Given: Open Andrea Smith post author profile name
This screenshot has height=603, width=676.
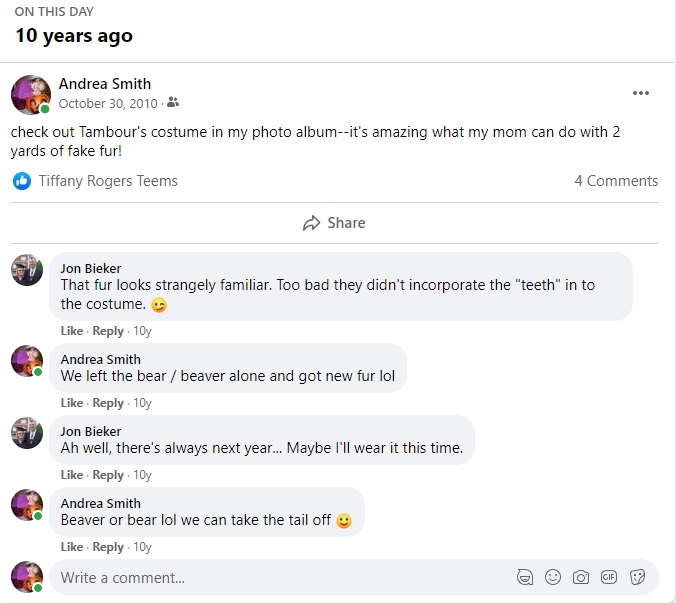Looking at the screenshot, I should 105,83.
